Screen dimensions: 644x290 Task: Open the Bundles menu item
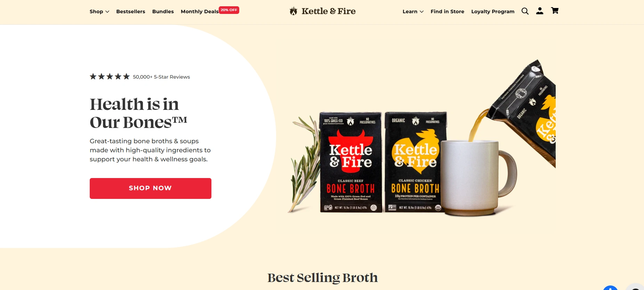tap(163, 11)
